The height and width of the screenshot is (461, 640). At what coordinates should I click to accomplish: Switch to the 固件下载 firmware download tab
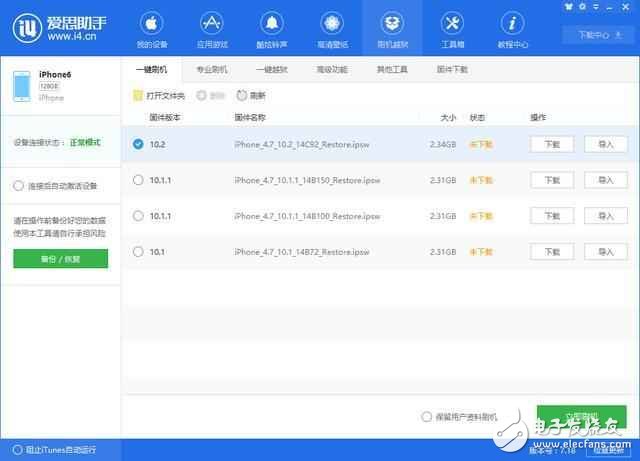452,69
